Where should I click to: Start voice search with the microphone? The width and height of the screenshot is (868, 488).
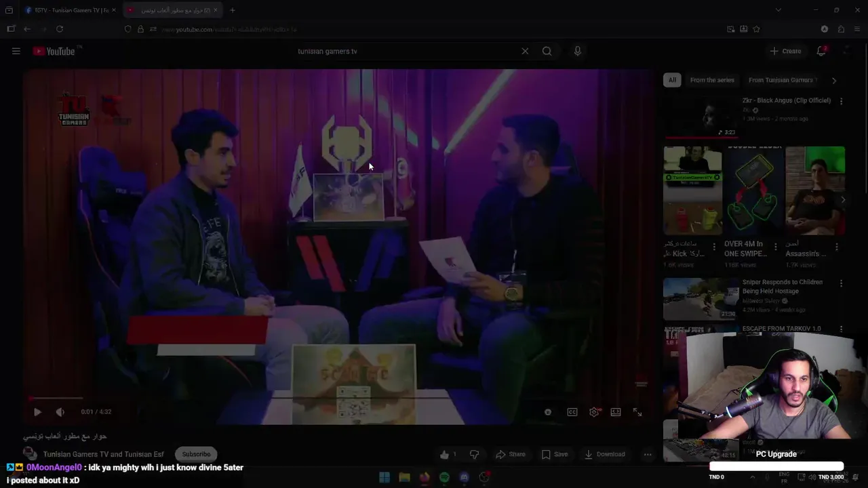[577, 51]
